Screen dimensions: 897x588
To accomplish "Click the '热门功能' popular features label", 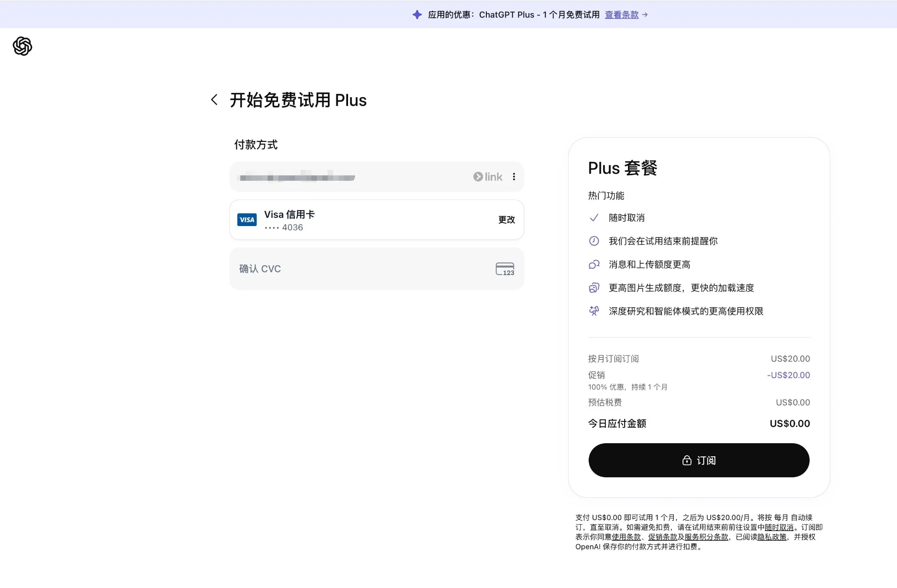I will click(606, 196).
